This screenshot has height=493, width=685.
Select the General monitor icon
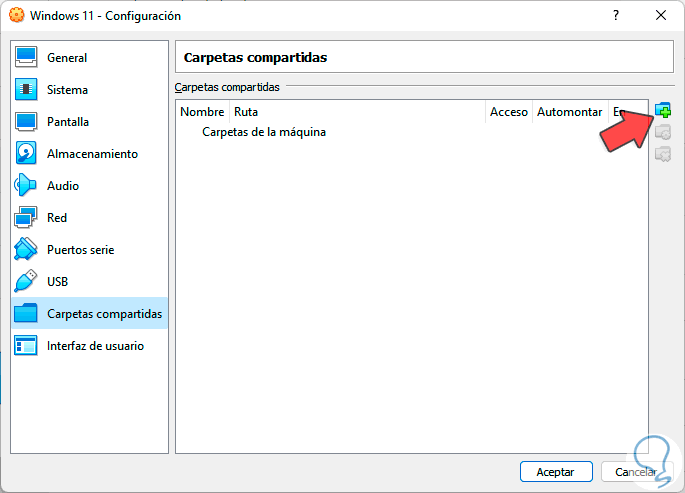tap(27, 58)
